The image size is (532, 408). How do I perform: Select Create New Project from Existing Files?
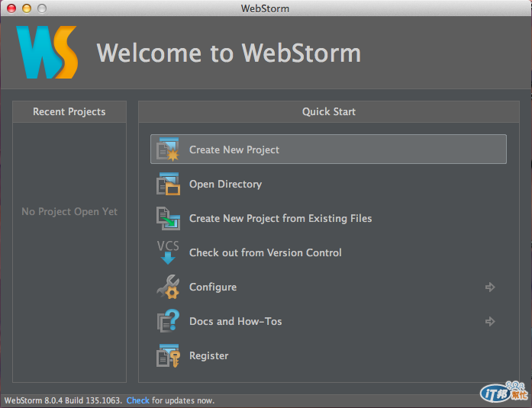click(280, 218)
